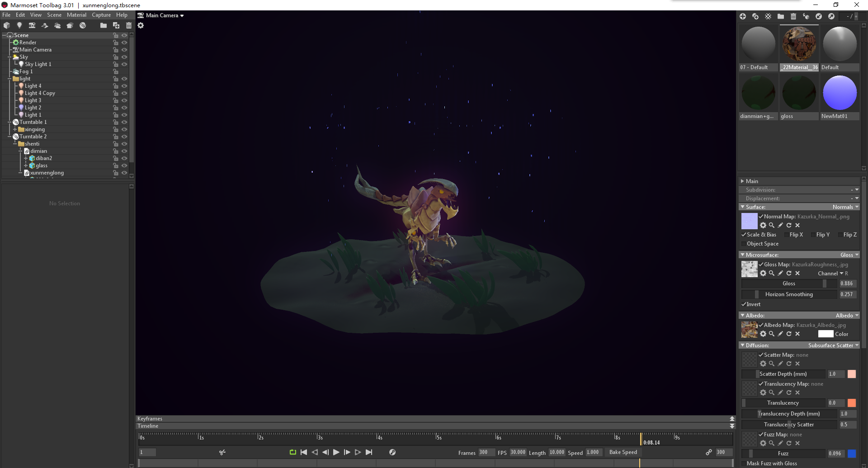The image size is (868, 468).
Task: Enable Flip Y for normal map
Action: point(813,235)
